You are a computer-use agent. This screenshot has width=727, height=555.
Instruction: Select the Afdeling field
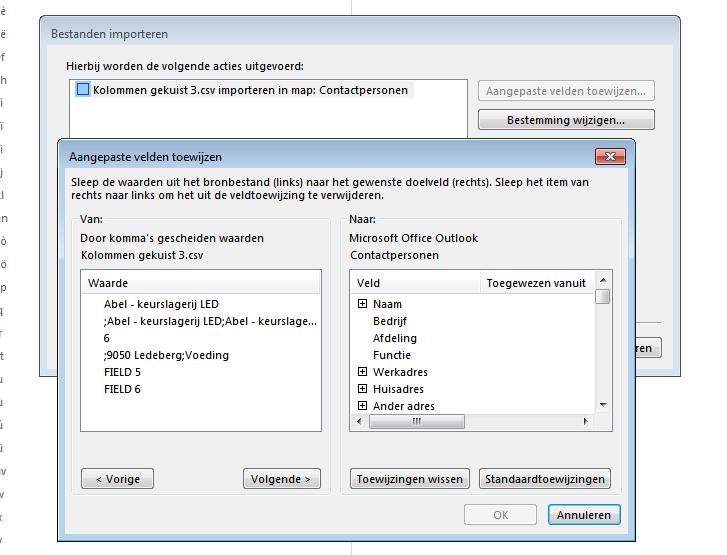394,338
